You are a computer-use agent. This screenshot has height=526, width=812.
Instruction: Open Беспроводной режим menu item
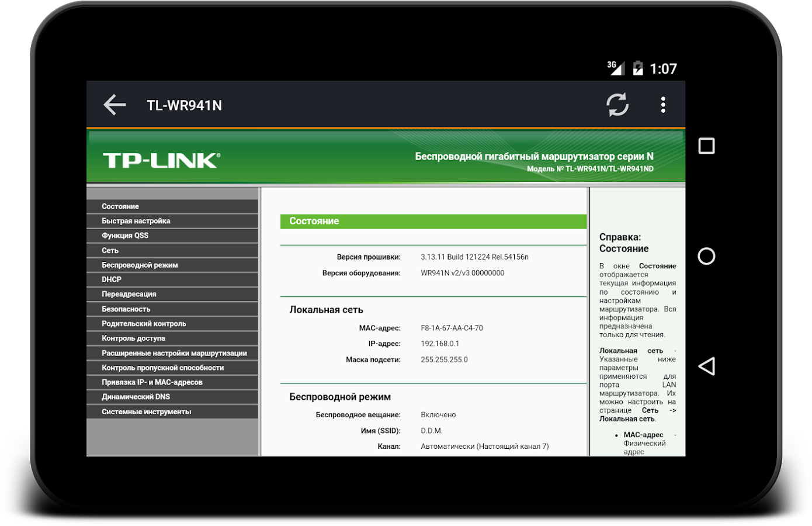pos(172,265)
